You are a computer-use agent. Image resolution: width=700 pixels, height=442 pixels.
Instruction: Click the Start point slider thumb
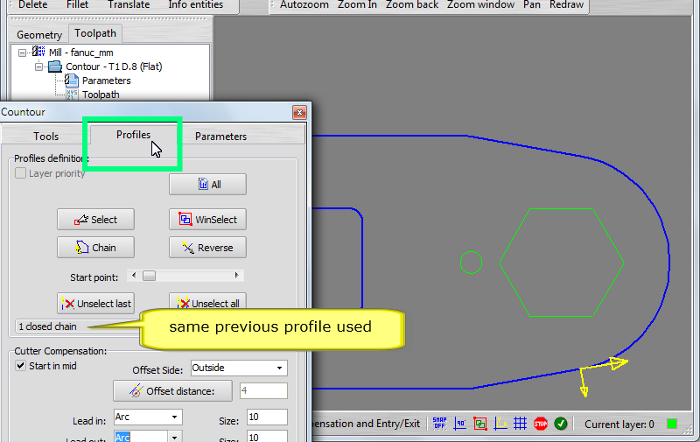(x=149, y=275)
